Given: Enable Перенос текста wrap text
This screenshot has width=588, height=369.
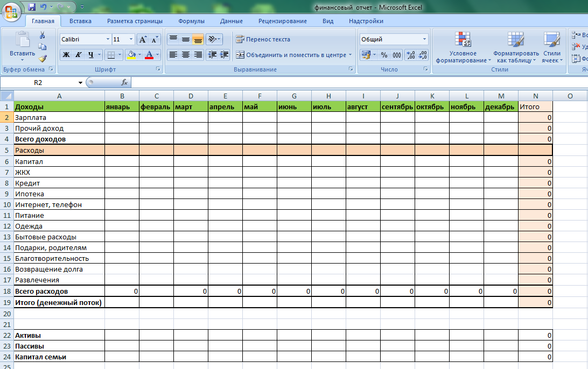Looking at the screenshot, I should pos(263,39).
